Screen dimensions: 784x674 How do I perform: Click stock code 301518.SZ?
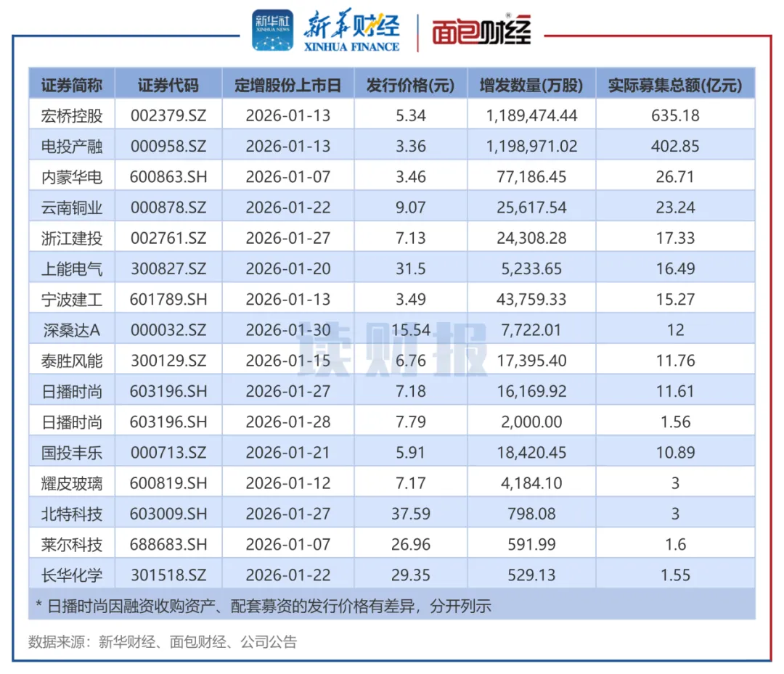(x=168, y=575)
